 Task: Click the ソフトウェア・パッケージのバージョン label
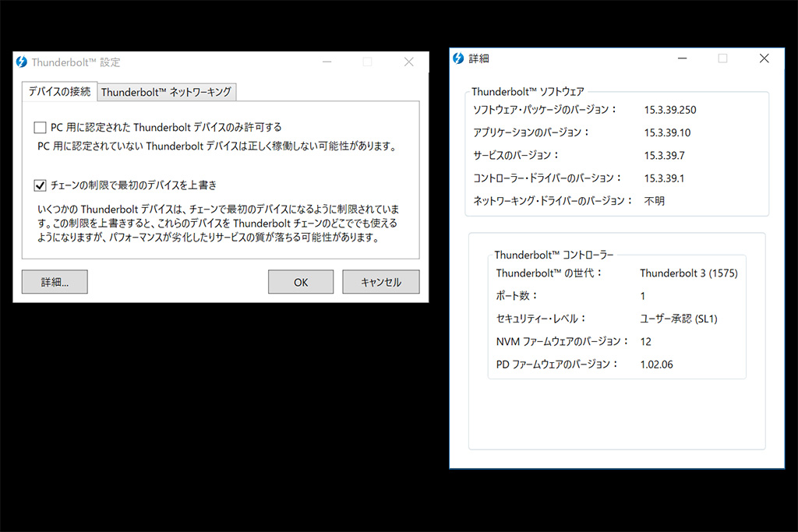pyautogui.click(x=545, y=109)
